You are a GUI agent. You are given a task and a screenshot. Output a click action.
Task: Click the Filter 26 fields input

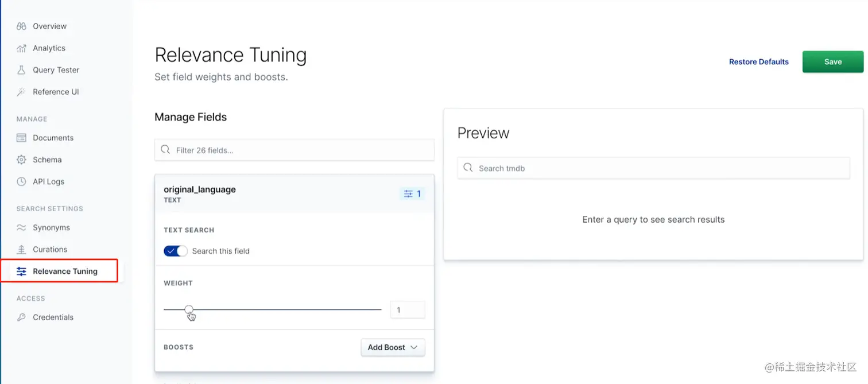294,150
